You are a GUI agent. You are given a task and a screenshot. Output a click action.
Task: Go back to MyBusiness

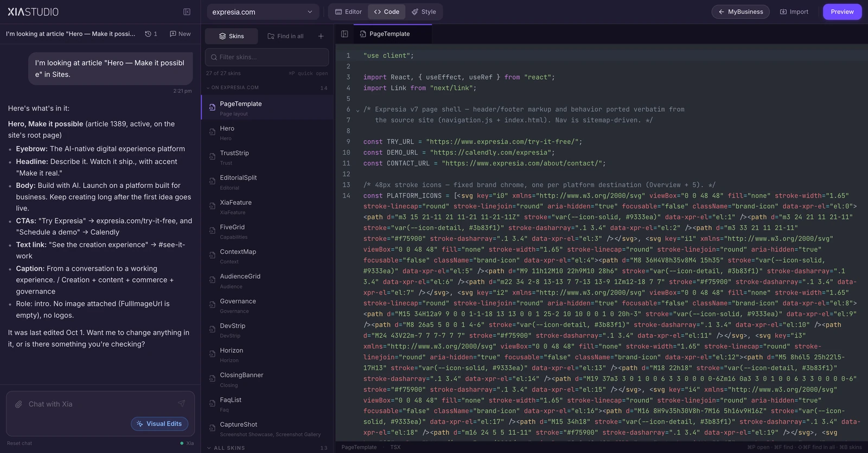pos(741,12)
